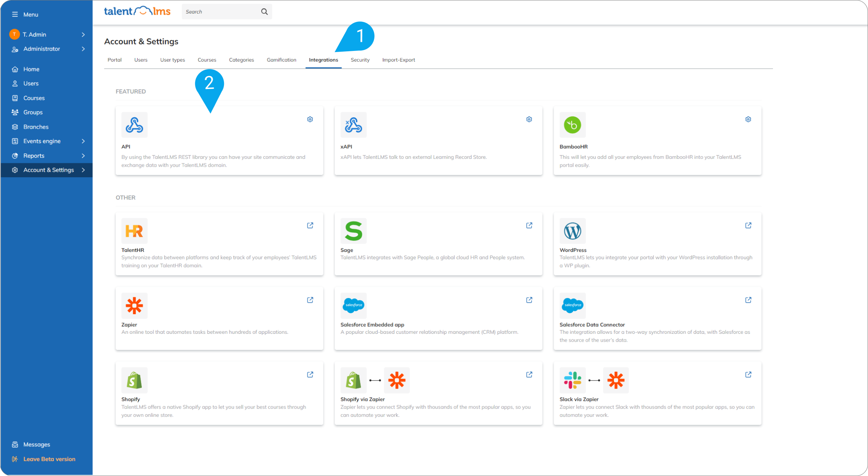Click BambooHR settings gear icon
The image size is (868, 476).
(748, 119)
